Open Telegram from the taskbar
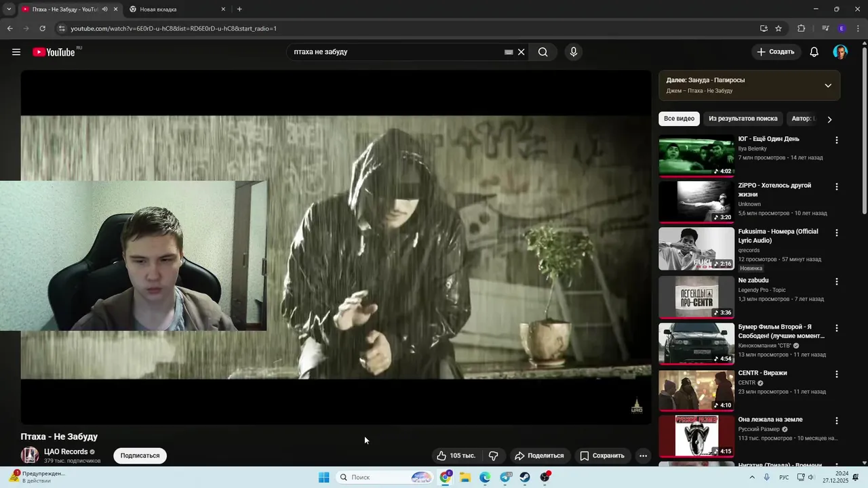Image resolution: width=868 pixels, height=488 pixels. (505, 477)
